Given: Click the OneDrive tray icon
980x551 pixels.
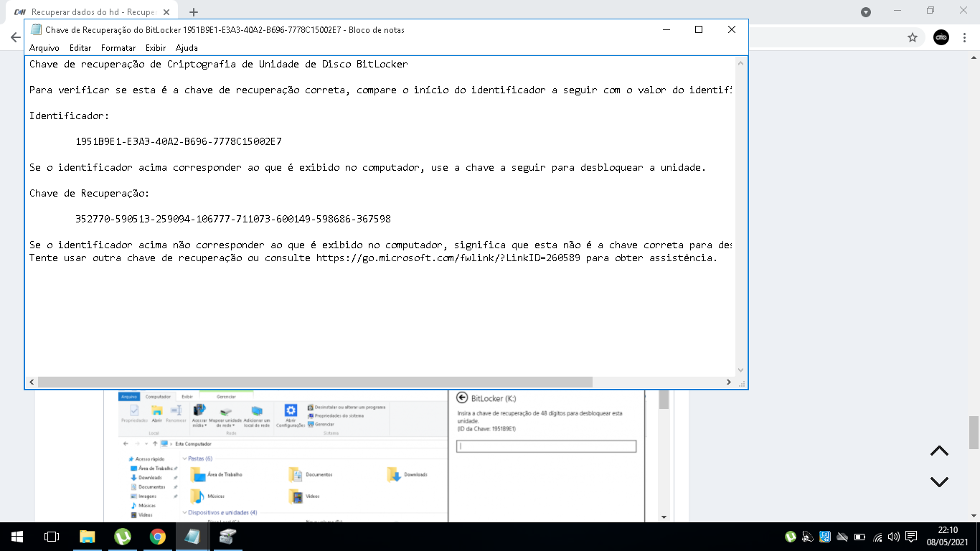Looking at the screenshot, I should 842,536.
